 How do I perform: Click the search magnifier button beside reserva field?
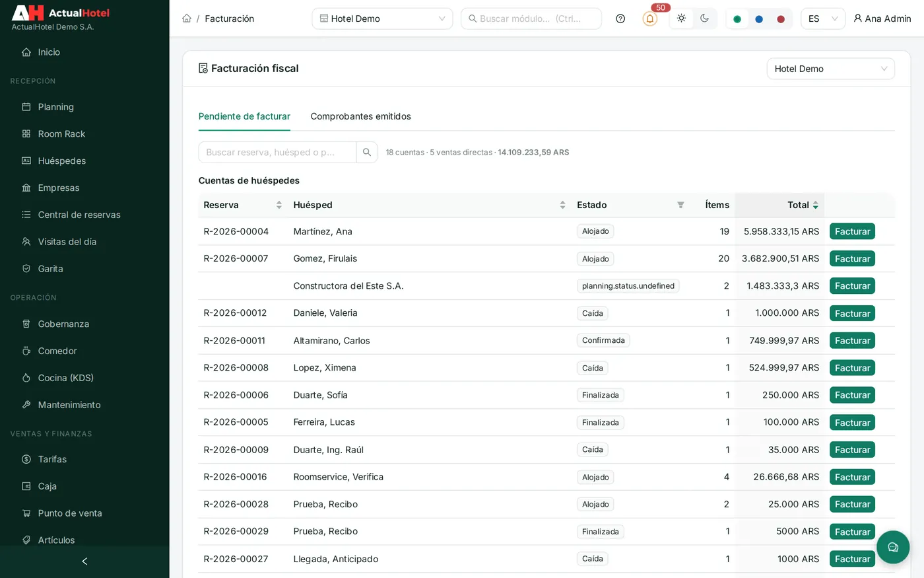point(367,152)
